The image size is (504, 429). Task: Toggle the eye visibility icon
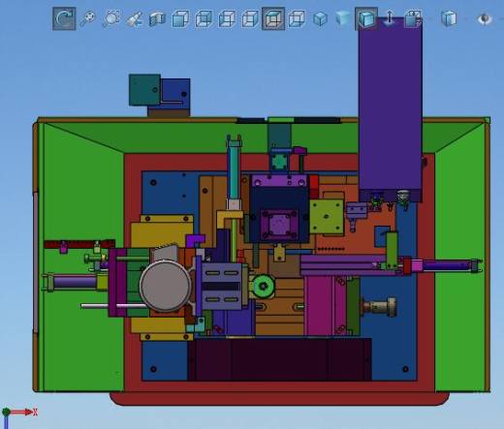point(484,18)
